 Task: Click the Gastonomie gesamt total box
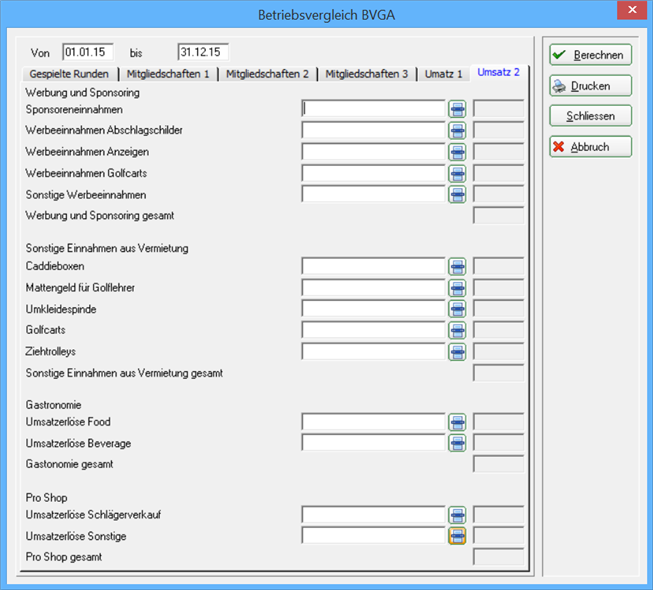[x=498, y=464]
